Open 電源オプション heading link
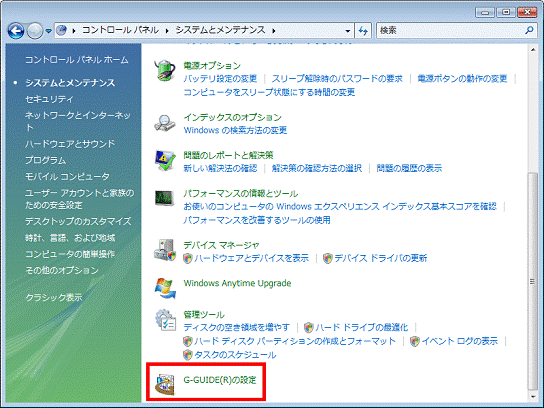This screenshot has height=408, width=544. (212, 66)
